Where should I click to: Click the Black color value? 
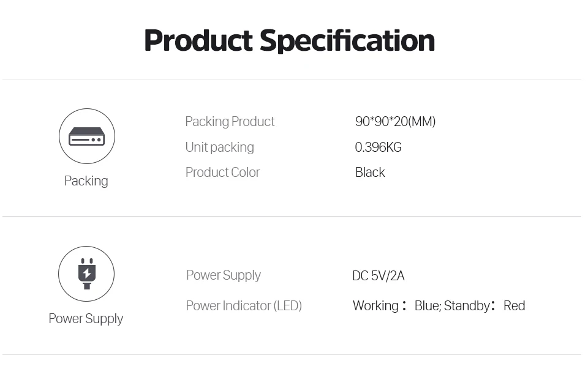370,173
